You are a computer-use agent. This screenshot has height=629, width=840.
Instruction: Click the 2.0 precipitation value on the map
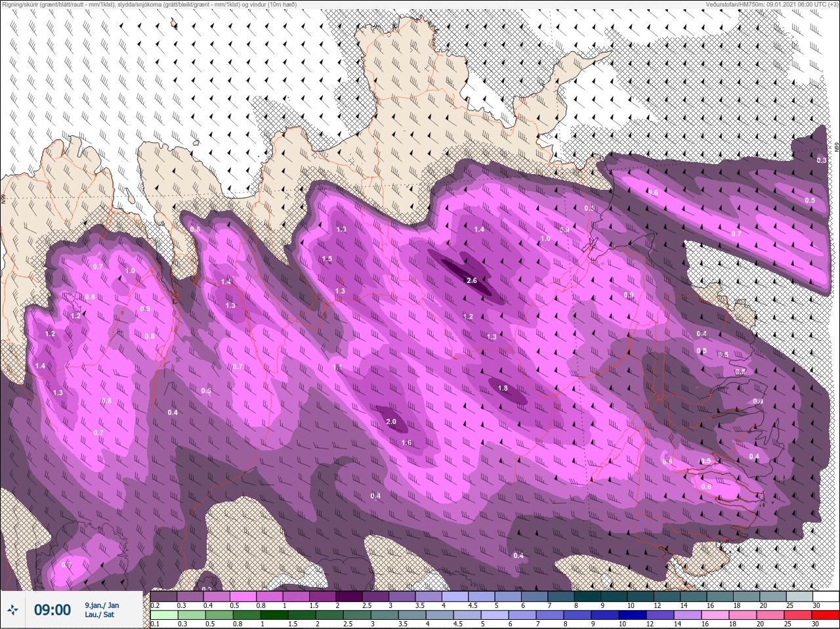point(391,422)
